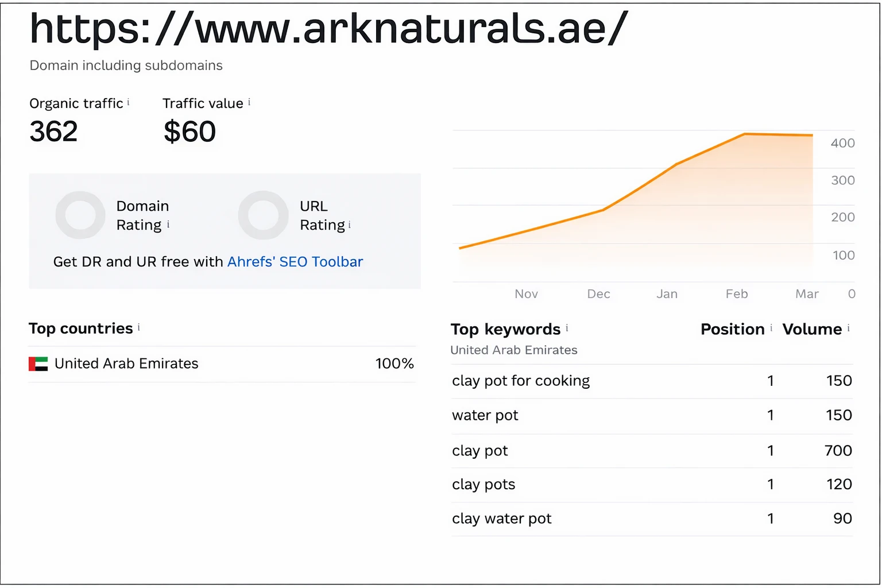
Task: Click the clay water pot keyword row
Action: coord(501,518)
